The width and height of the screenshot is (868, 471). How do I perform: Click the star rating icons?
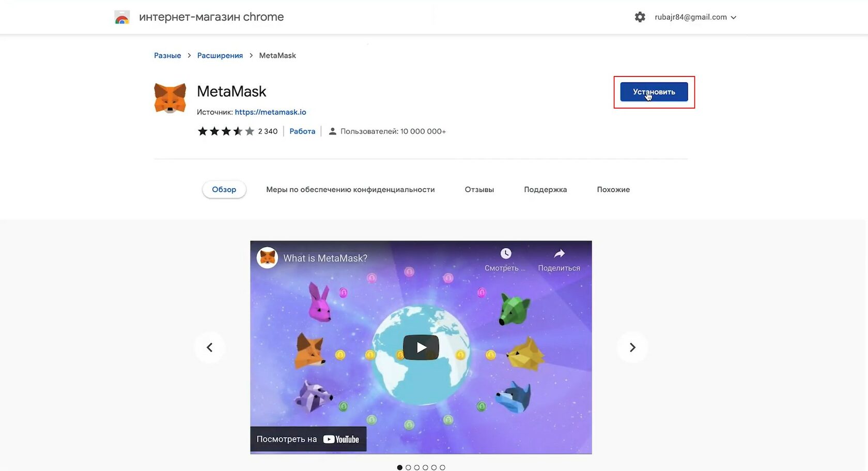(x=226, y=131)
